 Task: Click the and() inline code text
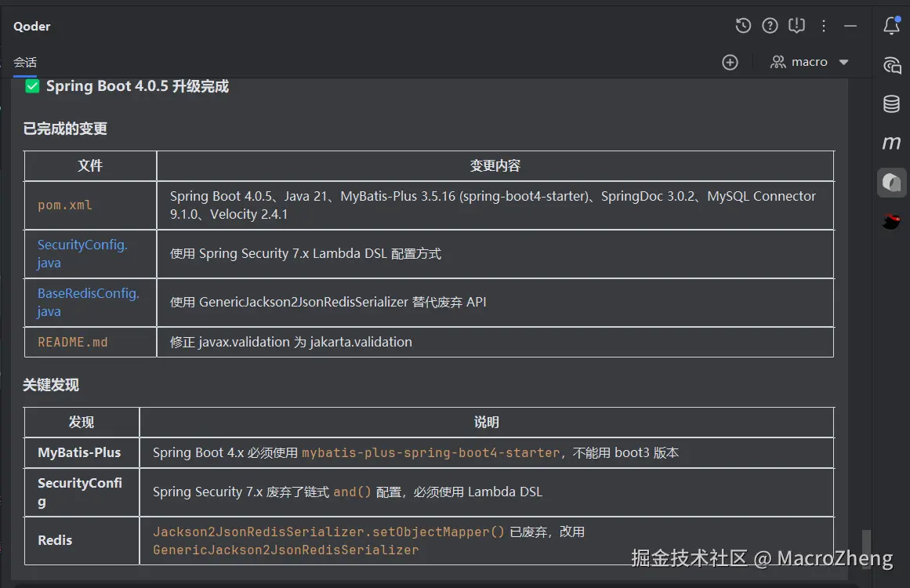(352, 492)
